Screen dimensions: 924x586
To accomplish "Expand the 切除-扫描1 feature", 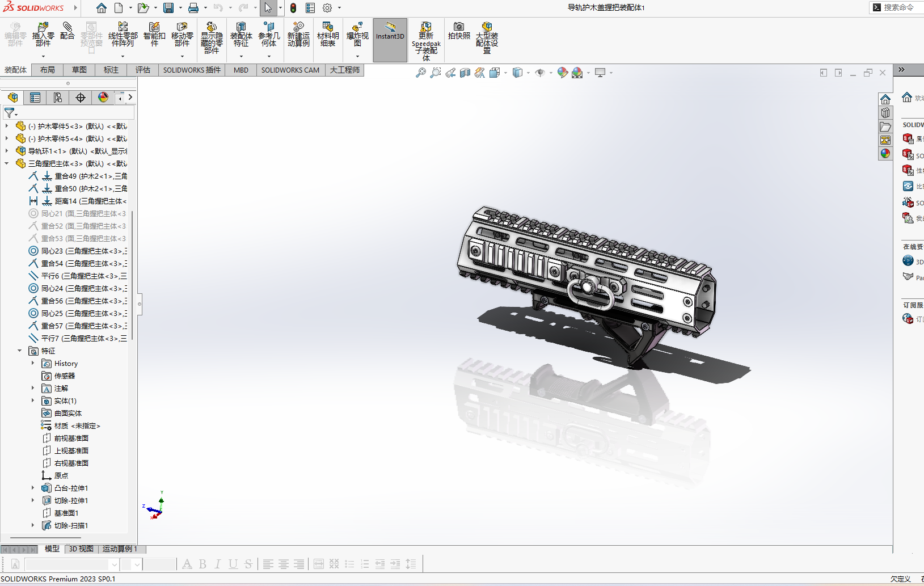I will click(x=33, y=525).
